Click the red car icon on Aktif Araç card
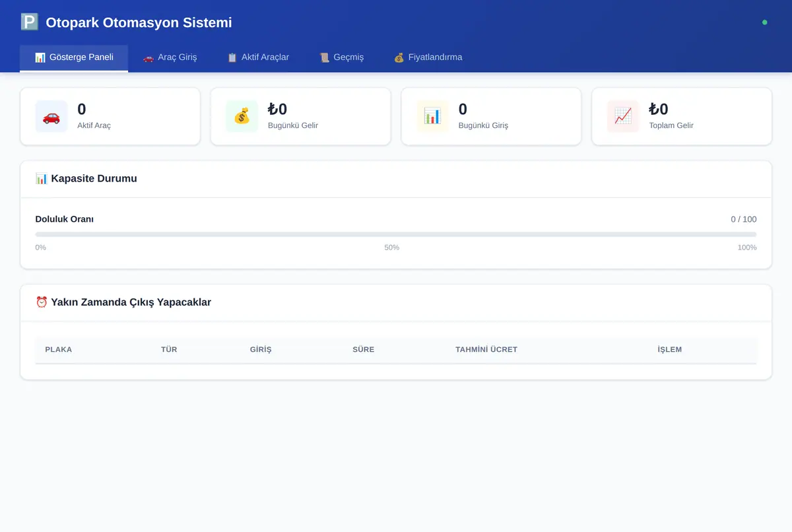The width and height of the screenshot is (792, 532). [51, 117]
